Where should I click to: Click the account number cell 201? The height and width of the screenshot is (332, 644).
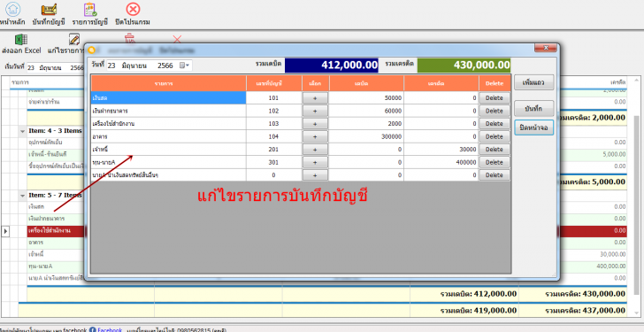pyautogui.click(x=274, y=150)
